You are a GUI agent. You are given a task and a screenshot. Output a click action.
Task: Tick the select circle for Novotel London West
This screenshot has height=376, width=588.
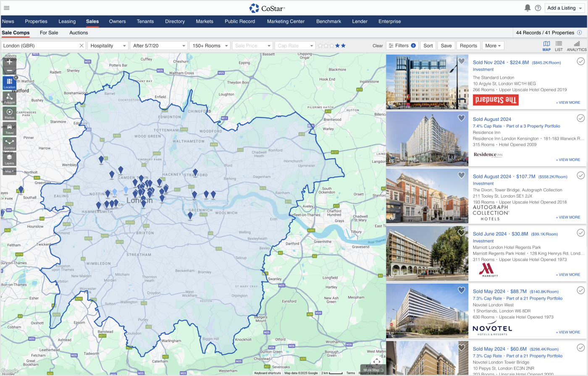580,290
